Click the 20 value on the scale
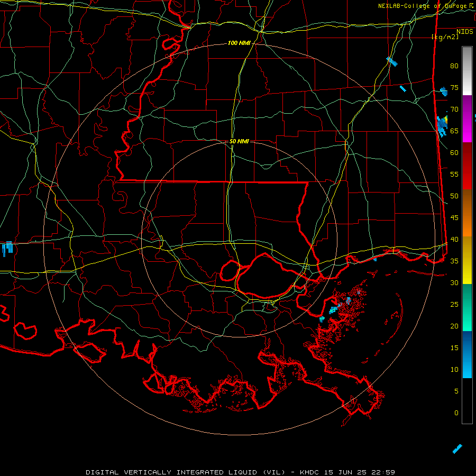 tap(454, 326)
